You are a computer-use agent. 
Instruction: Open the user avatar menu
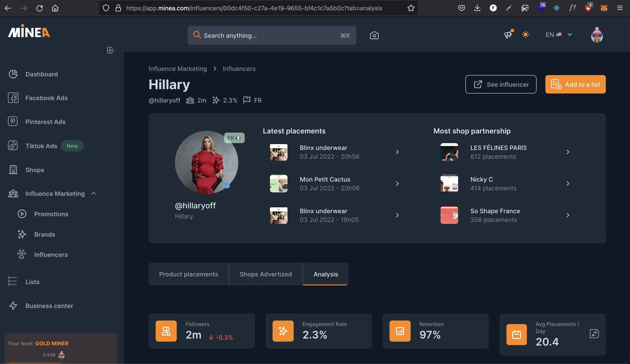597,35
